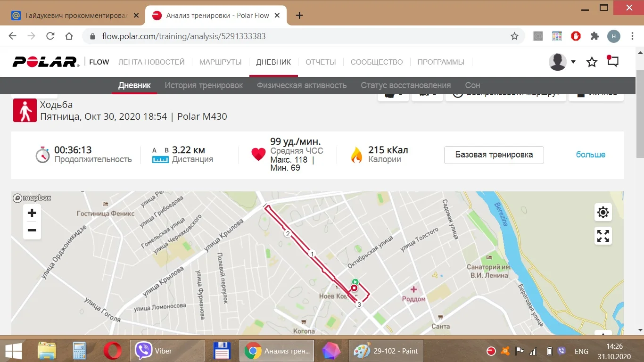Zoom in on the map

tap(32, 213)
